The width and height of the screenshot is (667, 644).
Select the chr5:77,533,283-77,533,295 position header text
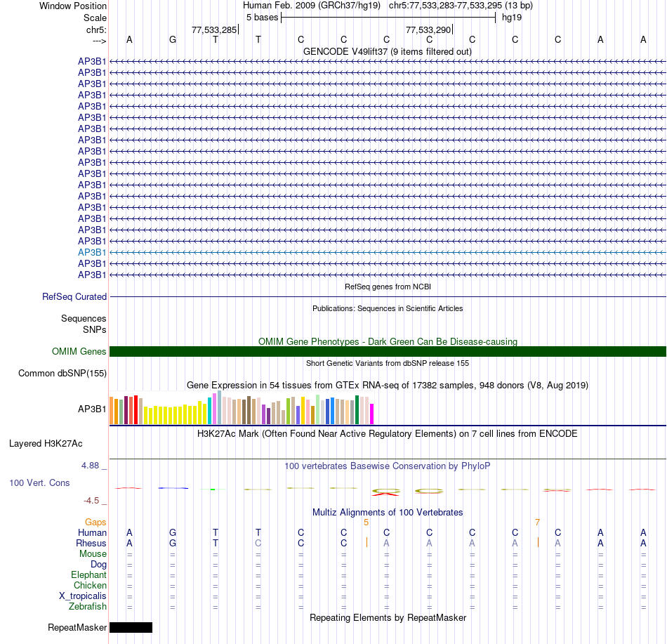(461, 6)
